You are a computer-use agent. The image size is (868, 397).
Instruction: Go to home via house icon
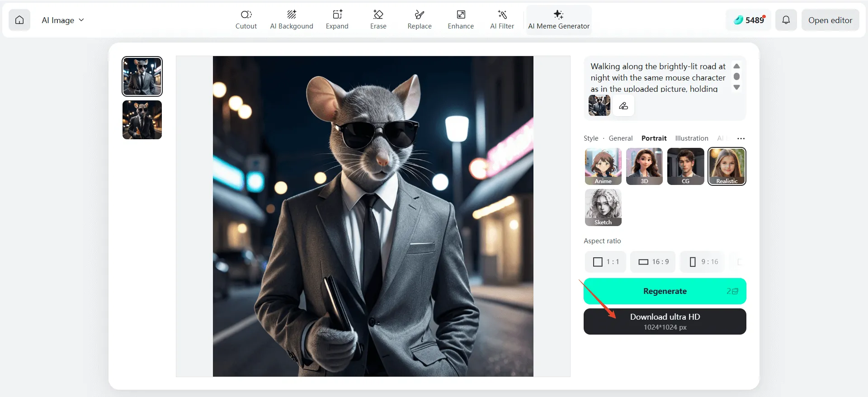click(x=19, y=20)
